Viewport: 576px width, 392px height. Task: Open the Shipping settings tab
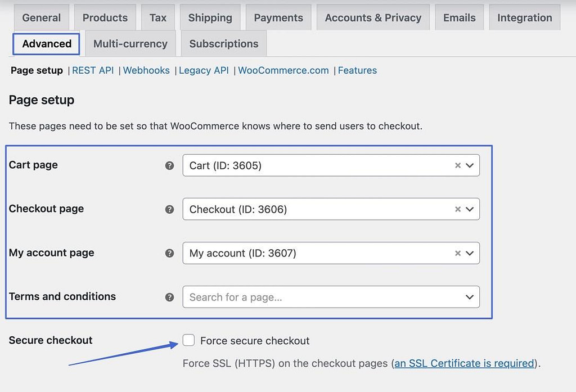[x=210, y=17]
